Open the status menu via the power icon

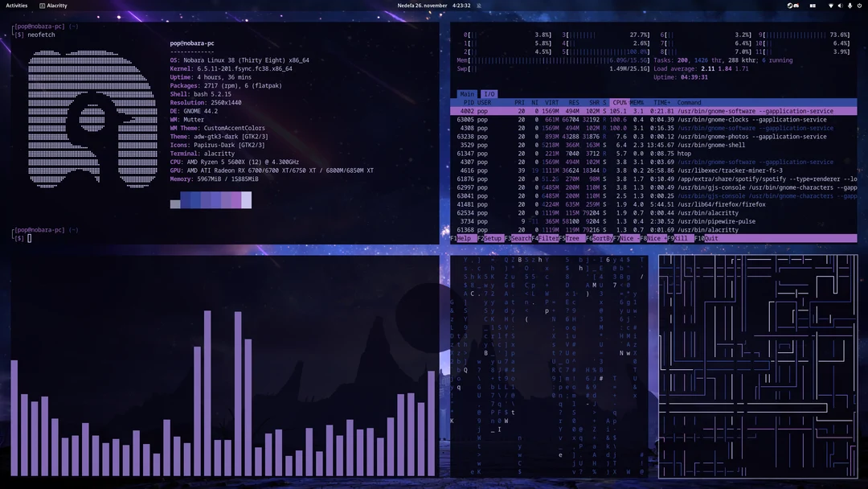pos(860,6)
